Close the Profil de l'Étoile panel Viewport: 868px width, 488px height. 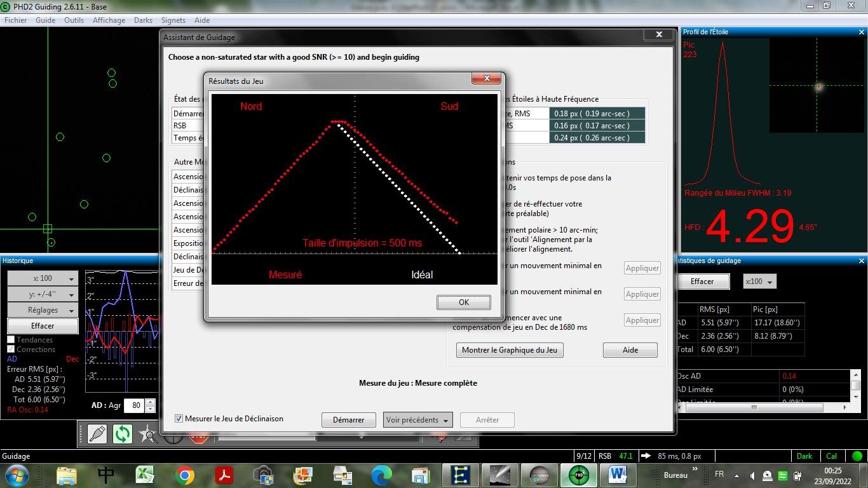(x=862, y=32)
